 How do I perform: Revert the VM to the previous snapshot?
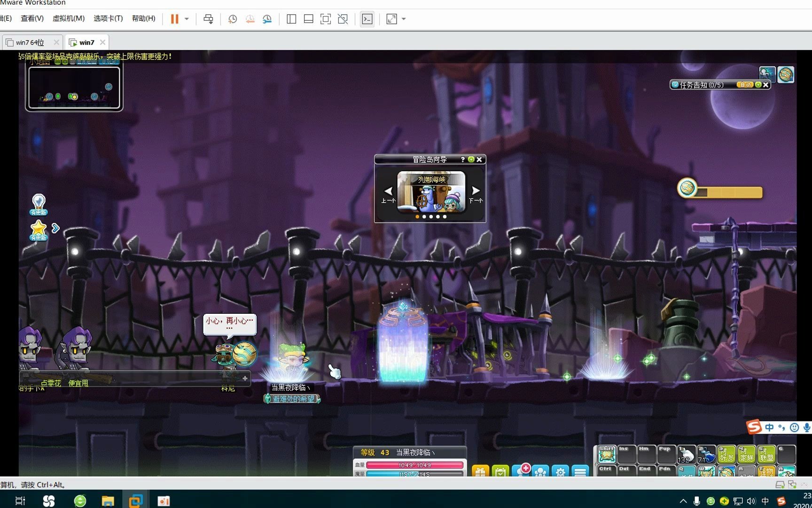coord(250,19)
